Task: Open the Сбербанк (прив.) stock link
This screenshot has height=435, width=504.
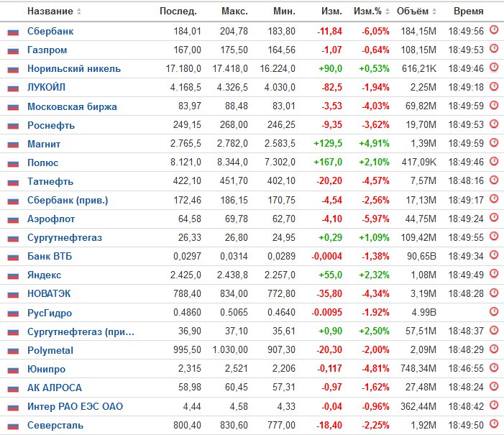Action: click(x=68, y=200)
